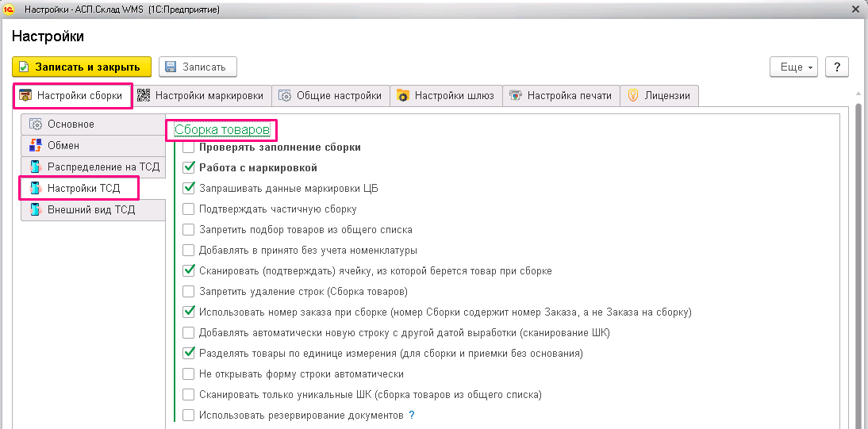Close the Настройки window
This screenshot has width=868, height=429.
(x=856, y=10)
